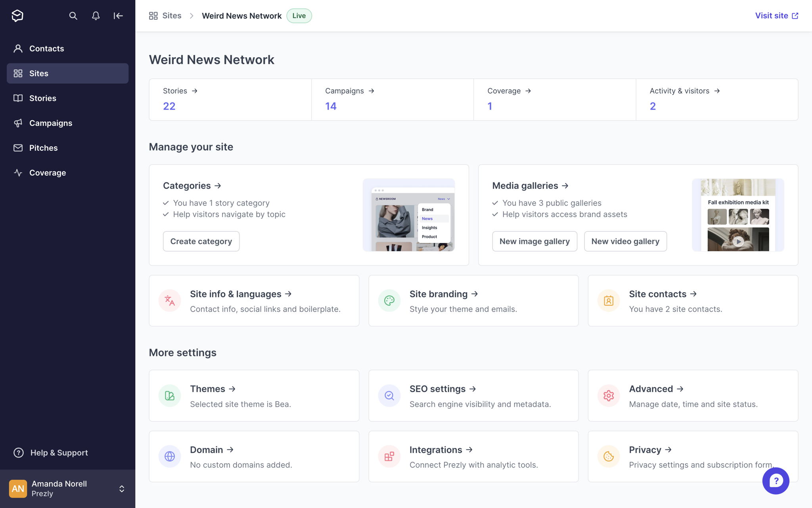This screenshot has height=508, width=812.
Task: Click New video gallery button
Action: coord(625,241)
